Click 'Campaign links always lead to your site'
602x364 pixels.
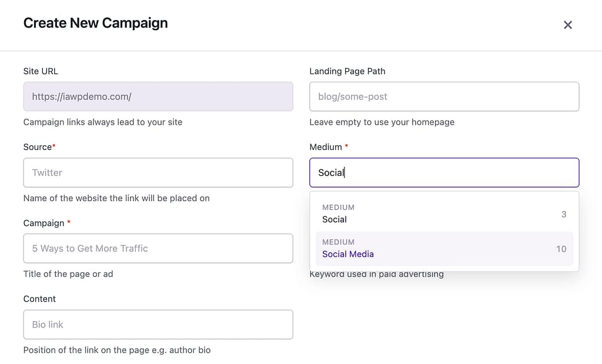103,122
